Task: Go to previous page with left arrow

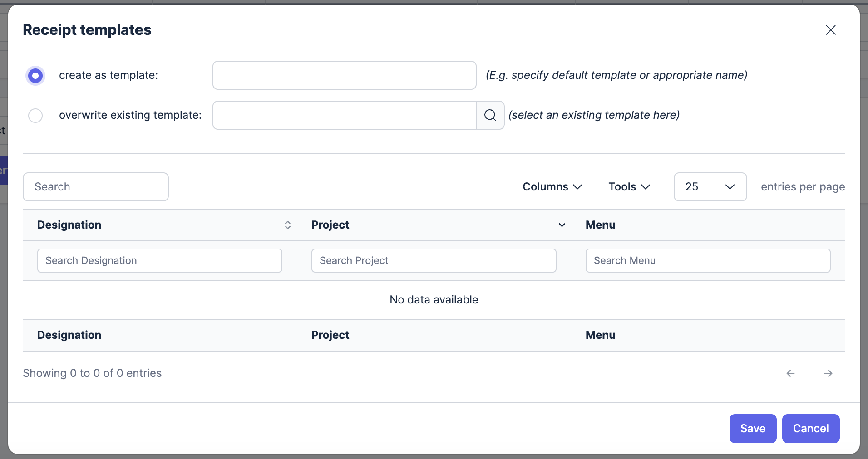Action: click(790, 373)
